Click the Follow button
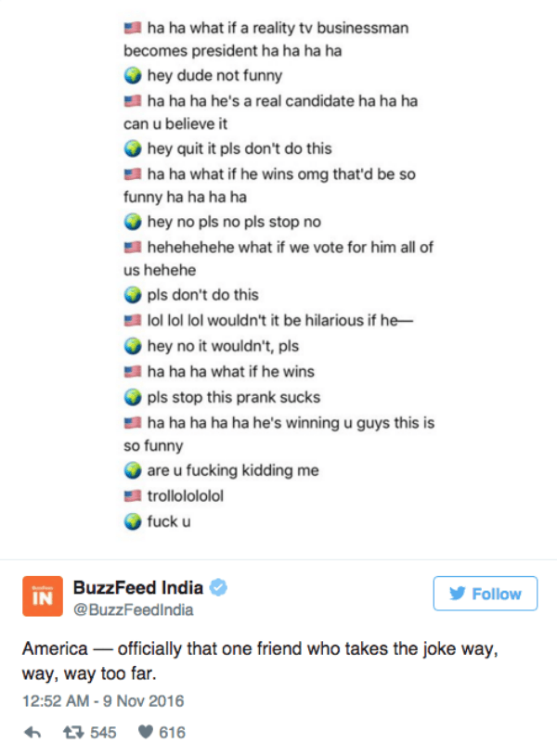The width and height of the screenshot is (557, 756). pyautogui.click(x=486, y=594)
